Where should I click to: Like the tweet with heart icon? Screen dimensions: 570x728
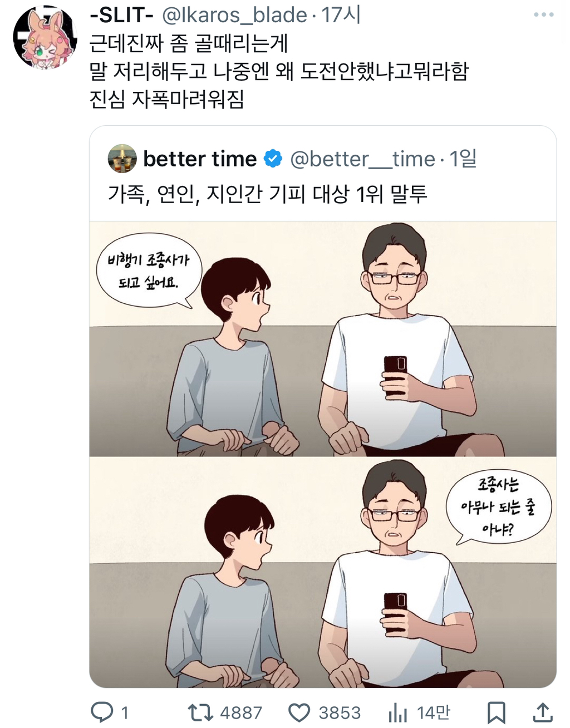coord(299,712)
